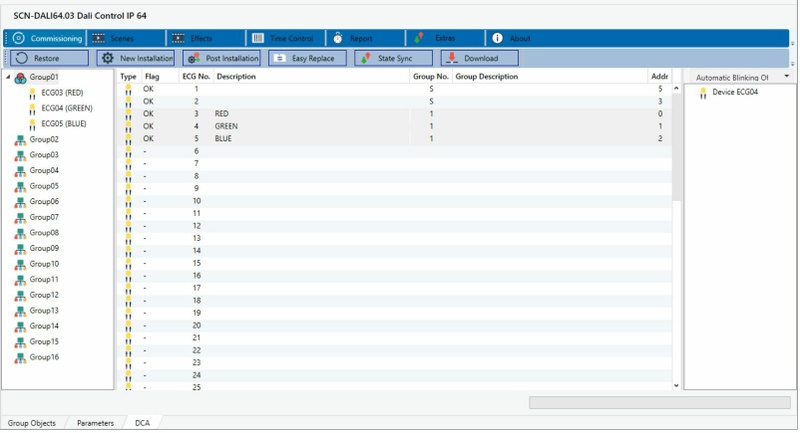Click the Group10 group icon
The height and width of the screenshot is (433, 800).
coord(20,265)
